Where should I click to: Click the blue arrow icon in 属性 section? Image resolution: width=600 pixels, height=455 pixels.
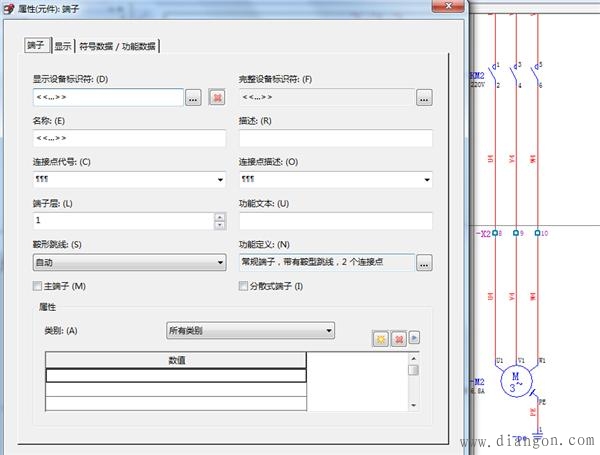[x=413, y=340]
